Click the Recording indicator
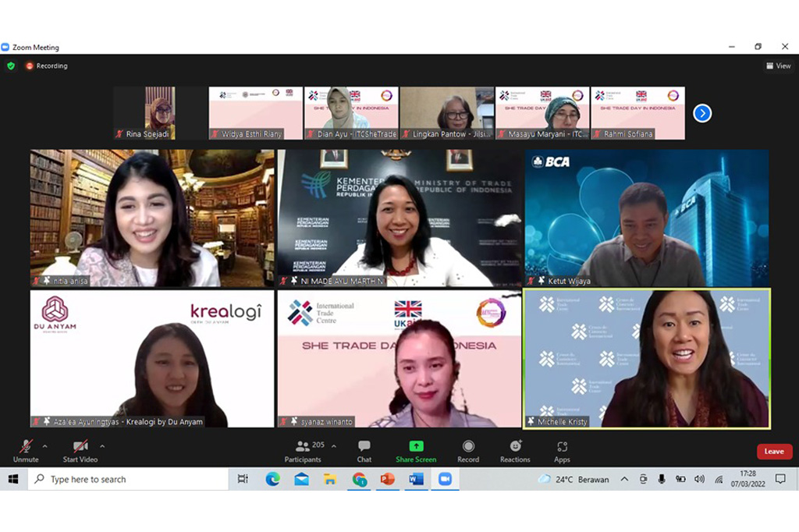The image size is (799, 532). click(x=47, y=66)
